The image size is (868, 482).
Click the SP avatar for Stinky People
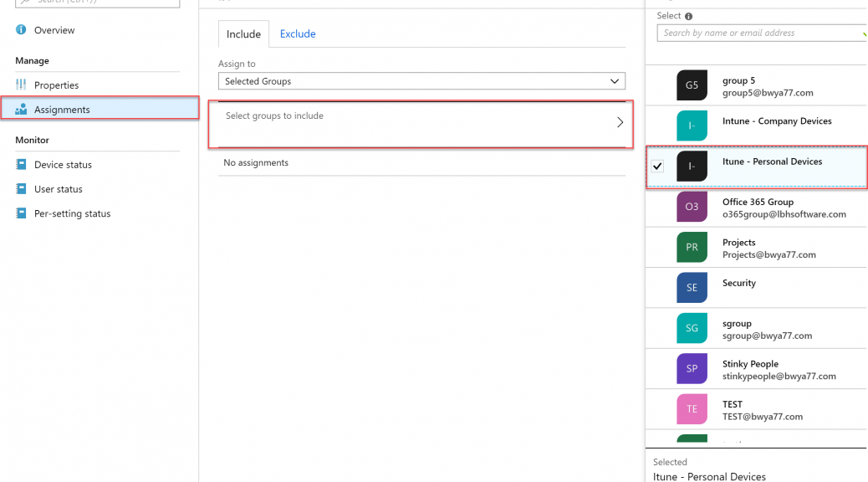(x=692, y=368)
